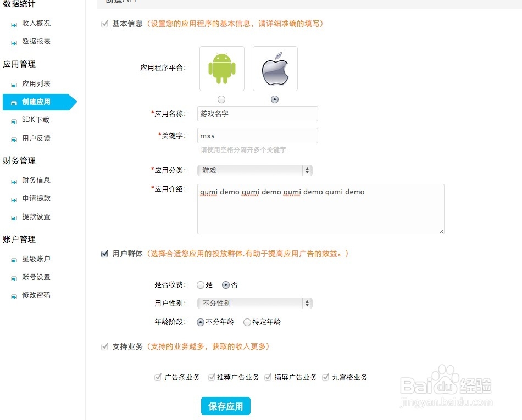Click the 保存应用 button

(x=225, y=406)
